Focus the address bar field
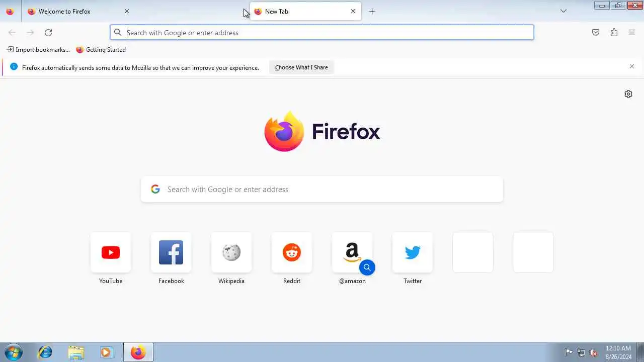 (322, 33)
